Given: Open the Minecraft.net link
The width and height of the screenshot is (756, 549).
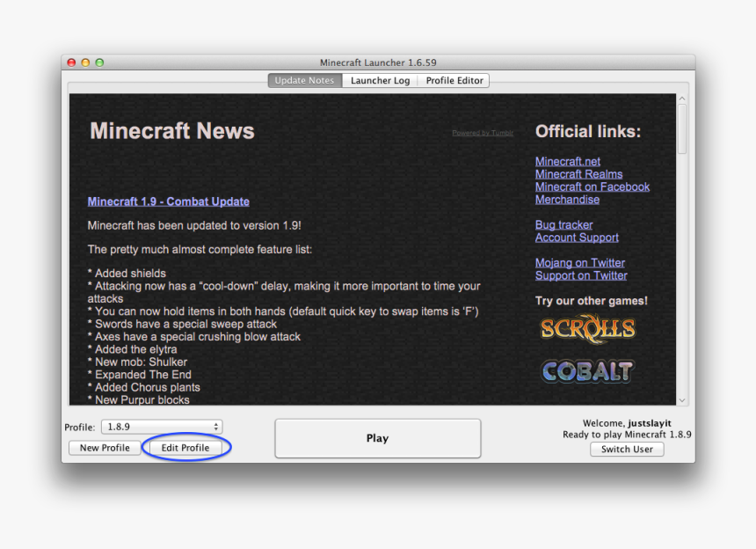Looking at the screenshot, I should pos(567,161).
